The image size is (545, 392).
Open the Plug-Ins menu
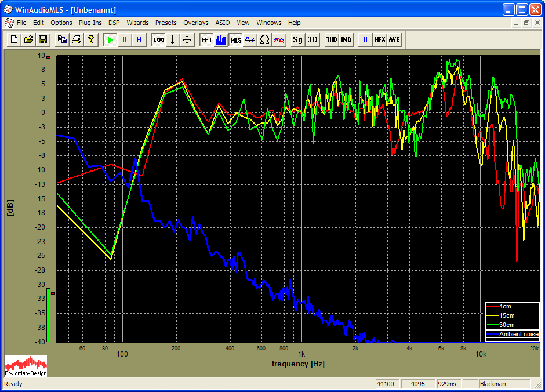[90, 23]
